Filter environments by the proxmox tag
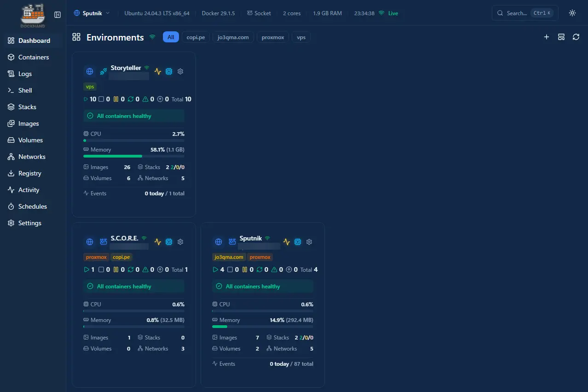The height and width of the screenshot is (392, 588). click(x=272, y=37)
